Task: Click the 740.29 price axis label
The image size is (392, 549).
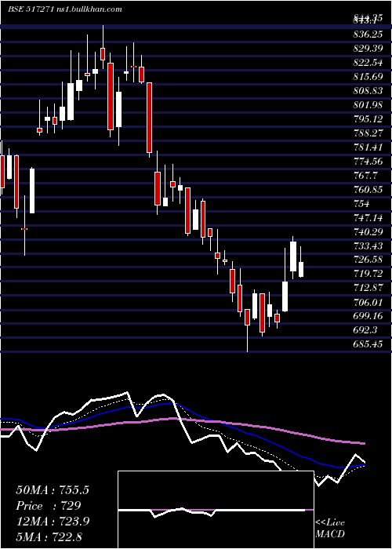Action: pyautogui.click(x=368, y=232)
